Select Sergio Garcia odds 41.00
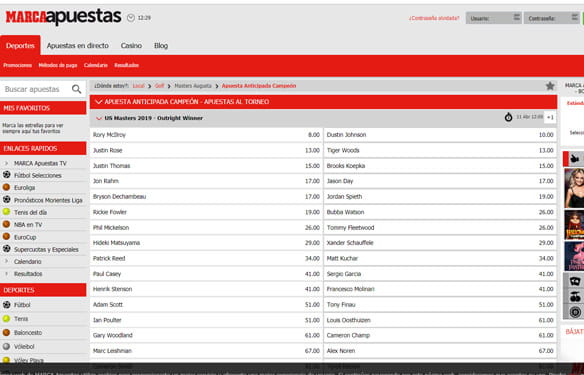 pos(440,274)
